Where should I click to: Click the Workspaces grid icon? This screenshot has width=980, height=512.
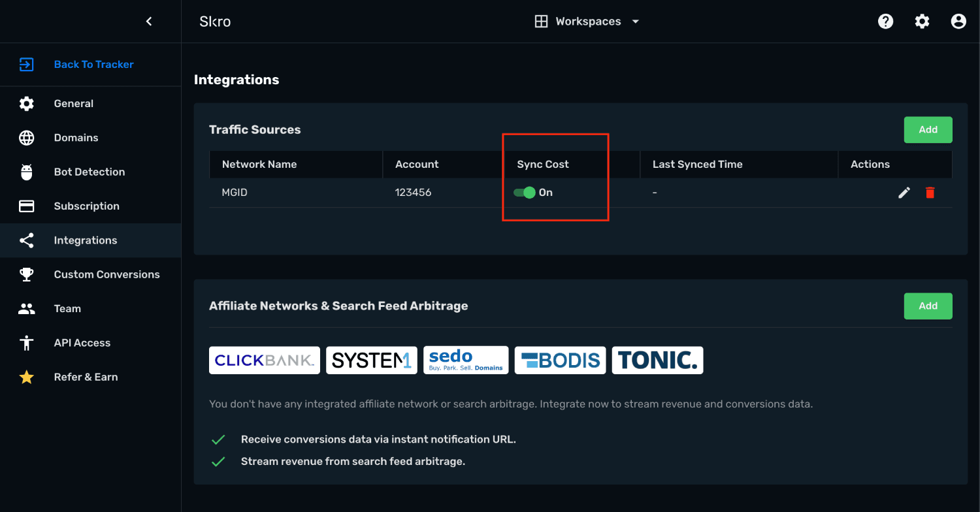[541, 22]
